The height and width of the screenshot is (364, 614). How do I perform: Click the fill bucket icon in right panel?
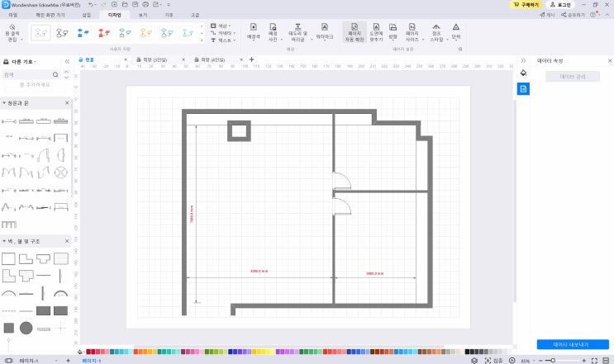tap(523, 73)
